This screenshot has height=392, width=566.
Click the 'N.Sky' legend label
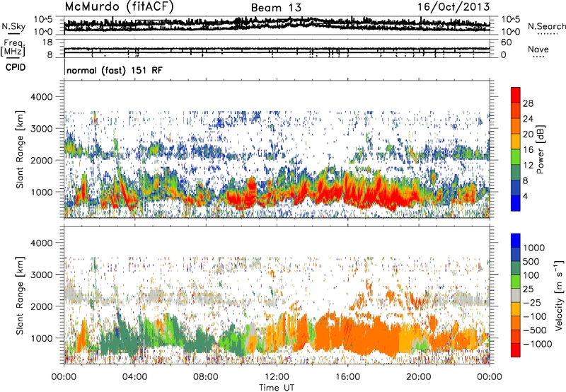pyautogui.click(x=13, y=26)
